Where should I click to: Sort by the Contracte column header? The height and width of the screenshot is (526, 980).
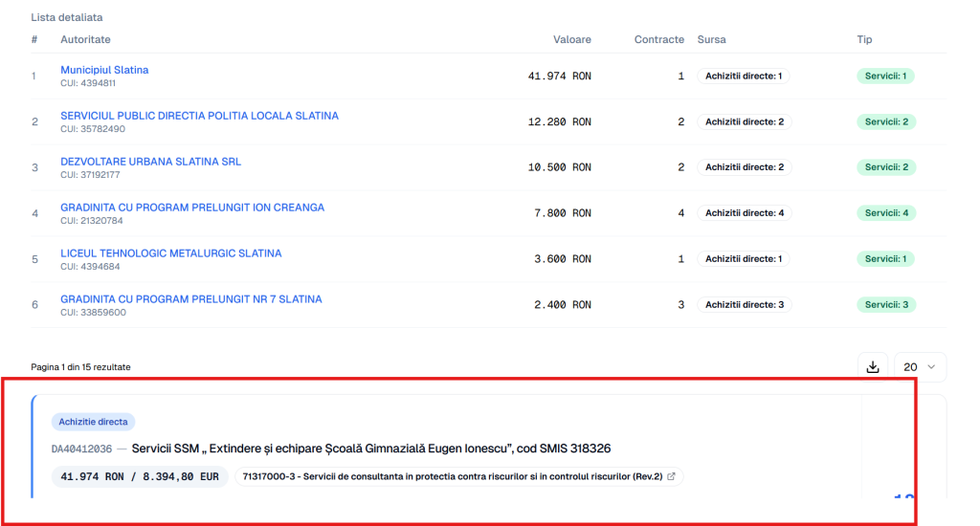point(658,39)
